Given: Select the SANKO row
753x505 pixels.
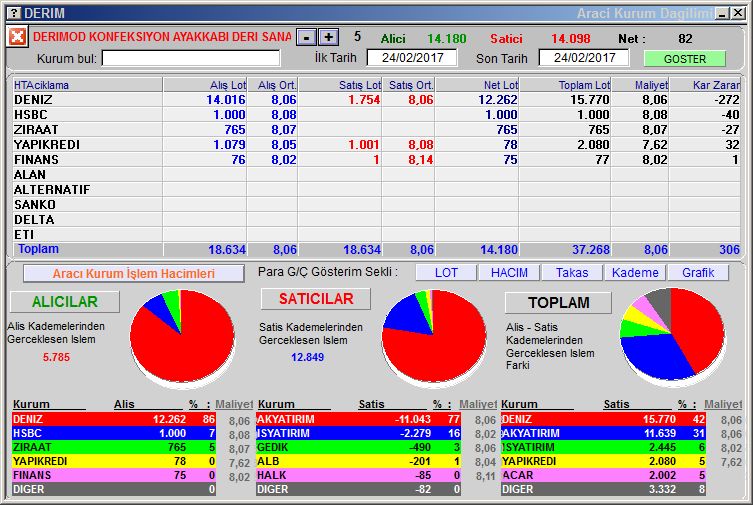Looking at the screenshot, I should click(376, 204).
